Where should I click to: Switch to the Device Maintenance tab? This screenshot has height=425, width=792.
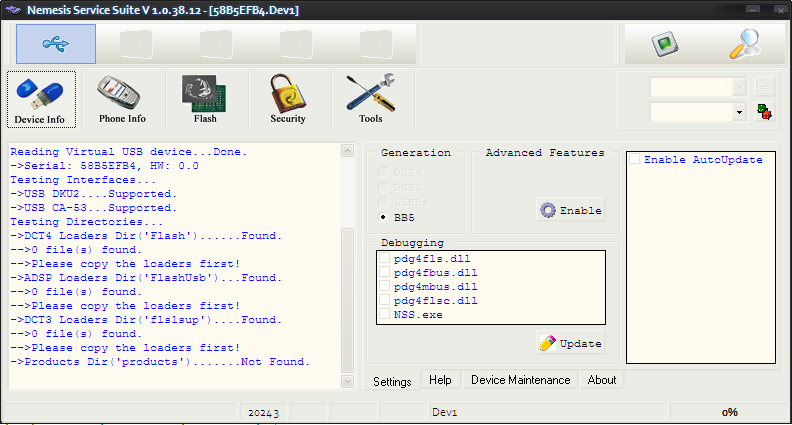click(x=520, y=380)
